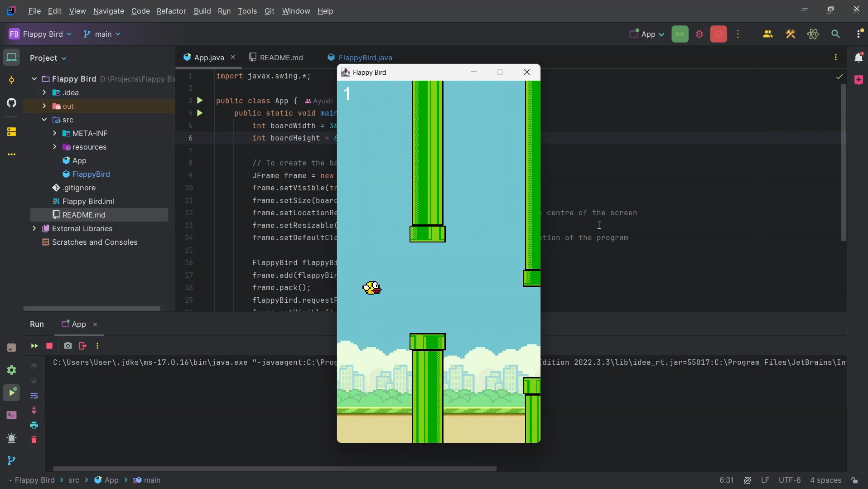Click the Exit icon in Run toolbar
Viewport: 868px width, 489px height.
coord(82,346)
